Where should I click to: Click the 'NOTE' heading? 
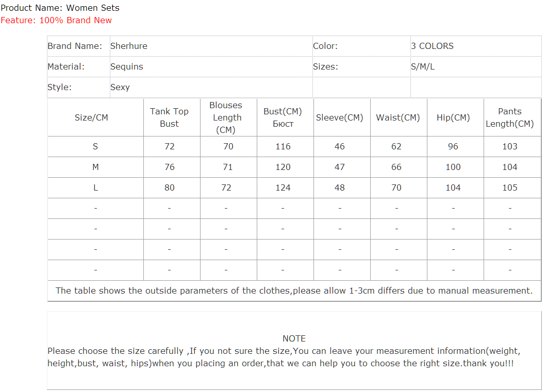[x=294, y=339]
